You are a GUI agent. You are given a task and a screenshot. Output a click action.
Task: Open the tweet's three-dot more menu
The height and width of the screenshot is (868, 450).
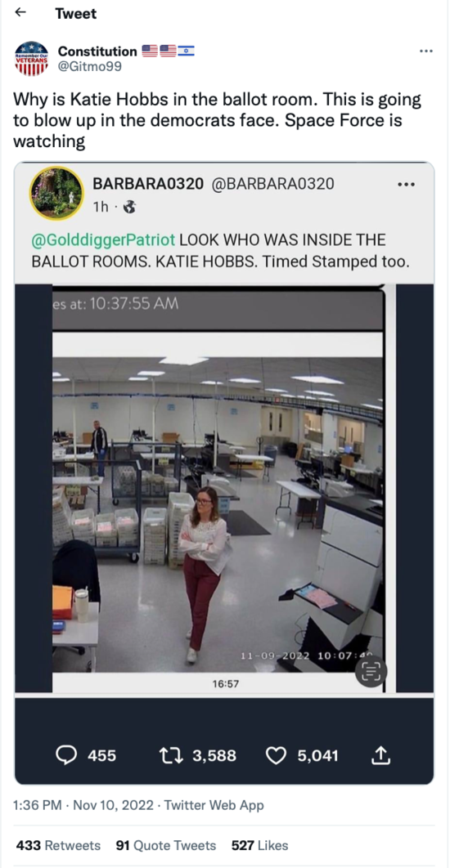click(x=425, y=51)
